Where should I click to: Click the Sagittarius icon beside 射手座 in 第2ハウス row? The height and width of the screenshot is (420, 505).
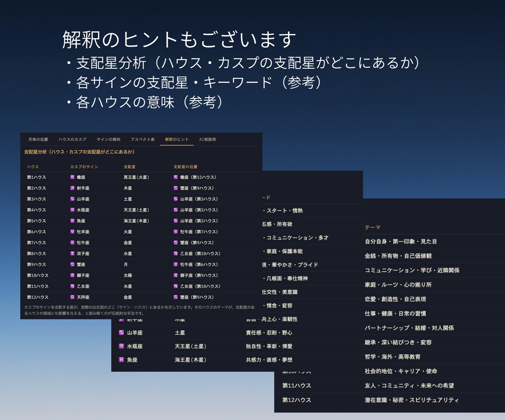[x=72, y=188]
